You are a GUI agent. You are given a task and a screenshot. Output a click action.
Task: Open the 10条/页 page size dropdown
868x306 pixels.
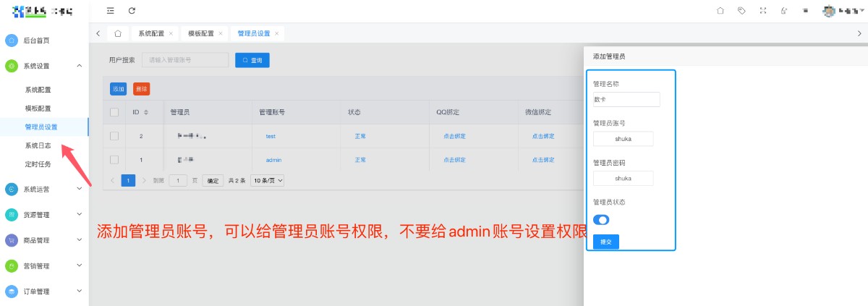click(267, 180)
